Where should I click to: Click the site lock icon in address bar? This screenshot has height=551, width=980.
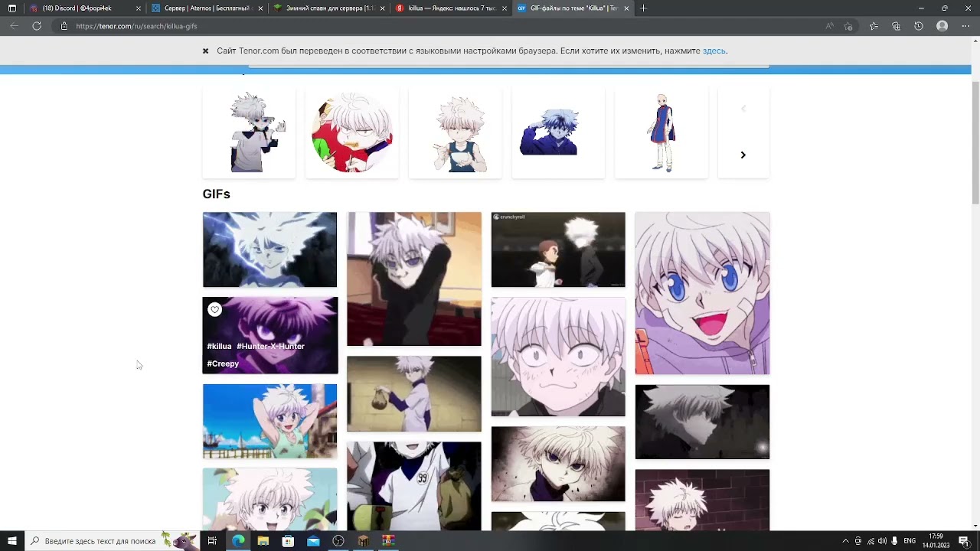(x=64, y=26)
